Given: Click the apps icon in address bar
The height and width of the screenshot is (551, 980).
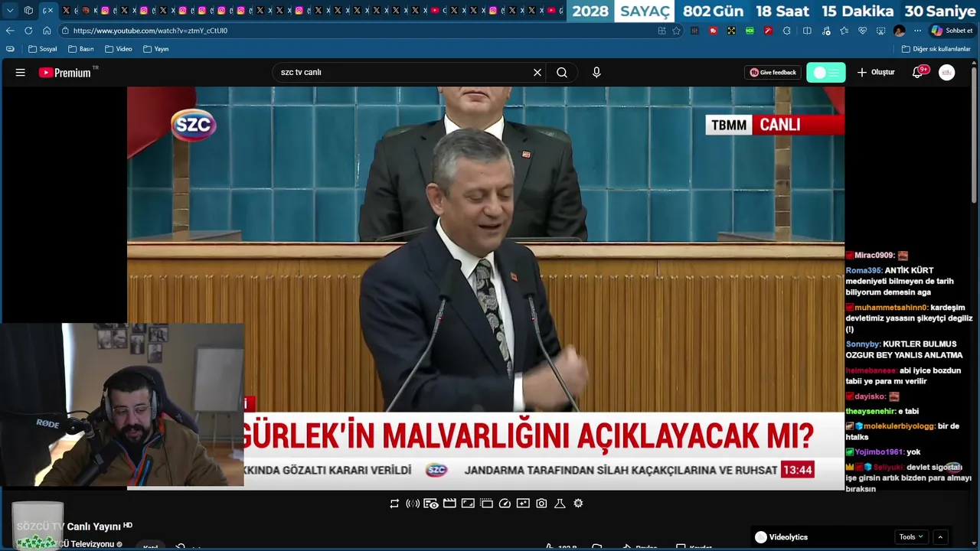Looking at the screenshot, I should click(661, 31).
